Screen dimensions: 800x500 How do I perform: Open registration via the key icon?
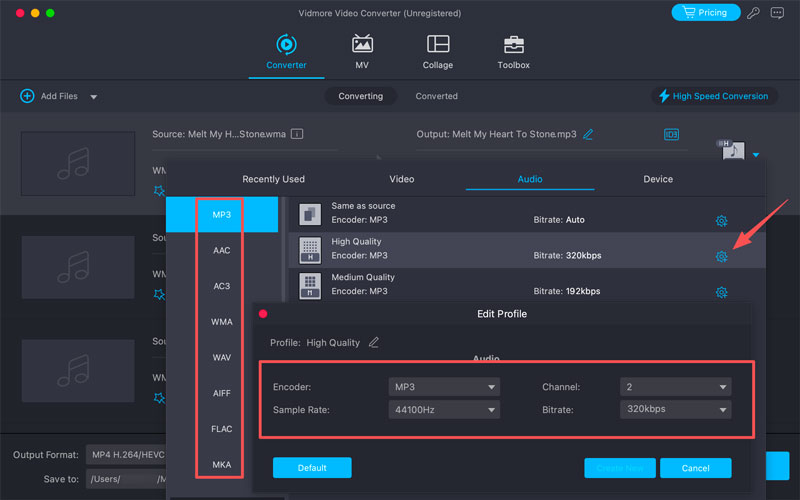coord(753,13)
